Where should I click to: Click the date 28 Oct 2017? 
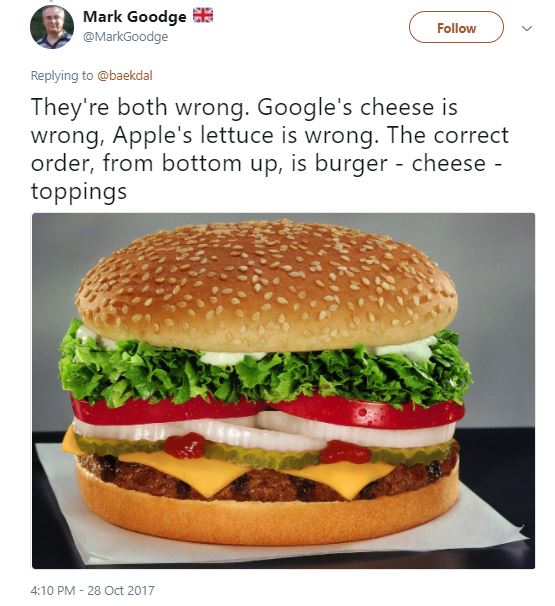(x=121, y=590)
